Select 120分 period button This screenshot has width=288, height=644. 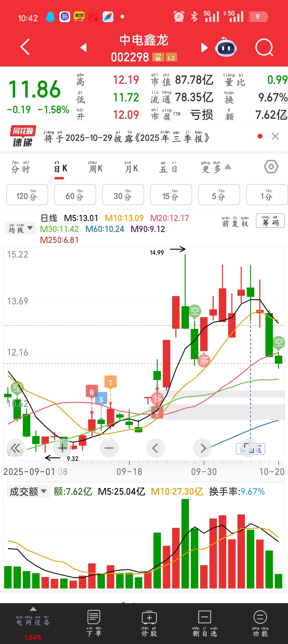27,195
